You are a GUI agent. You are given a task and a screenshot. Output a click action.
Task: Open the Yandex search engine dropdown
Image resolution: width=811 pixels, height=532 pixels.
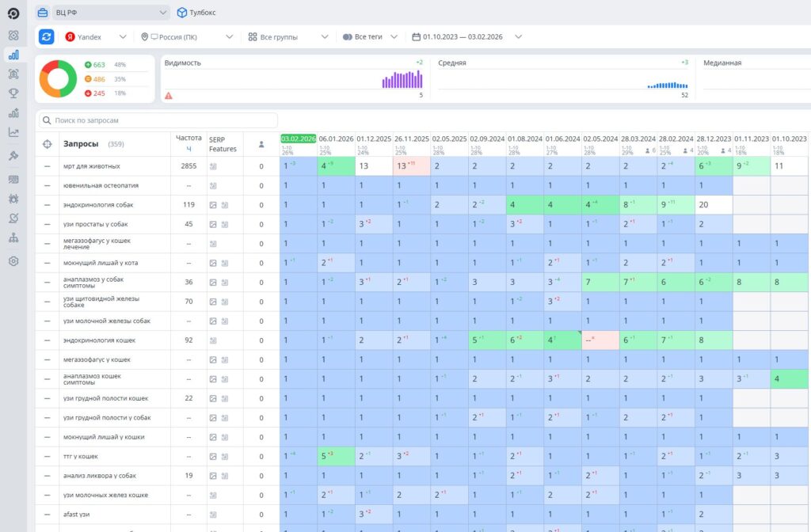[x=96, y=36]
